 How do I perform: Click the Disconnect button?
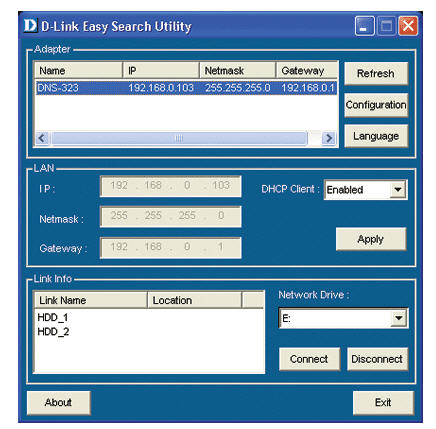pyautogui.click(x=377, y=359)
